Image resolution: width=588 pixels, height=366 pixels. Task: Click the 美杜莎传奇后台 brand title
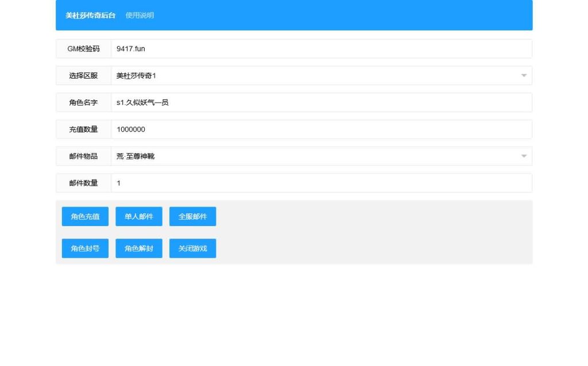[89, 15]
